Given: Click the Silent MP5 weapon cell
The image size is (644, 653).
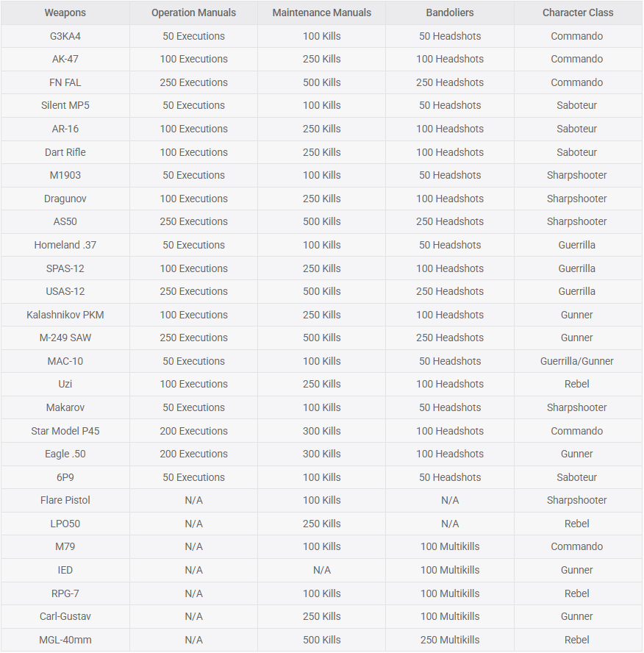Looking at the screenshot, I should coord(65,105).
